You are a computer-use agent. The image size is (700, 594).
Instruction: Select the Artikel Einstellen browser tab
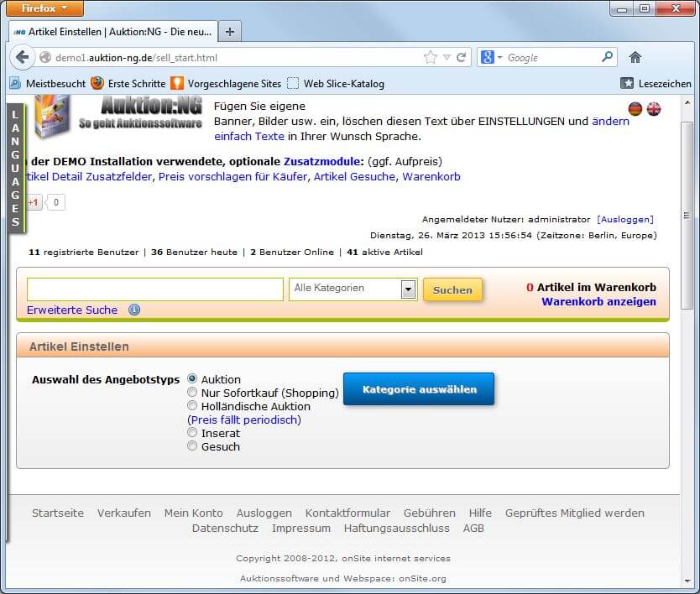coord(113,32)
